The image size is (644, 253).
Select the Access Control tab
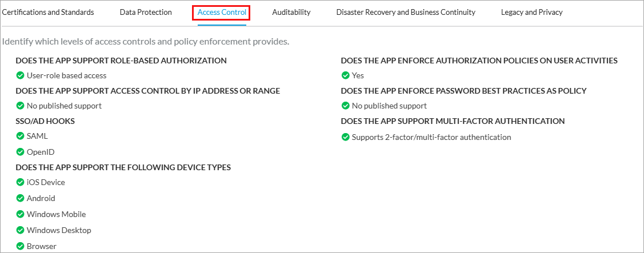222,12
